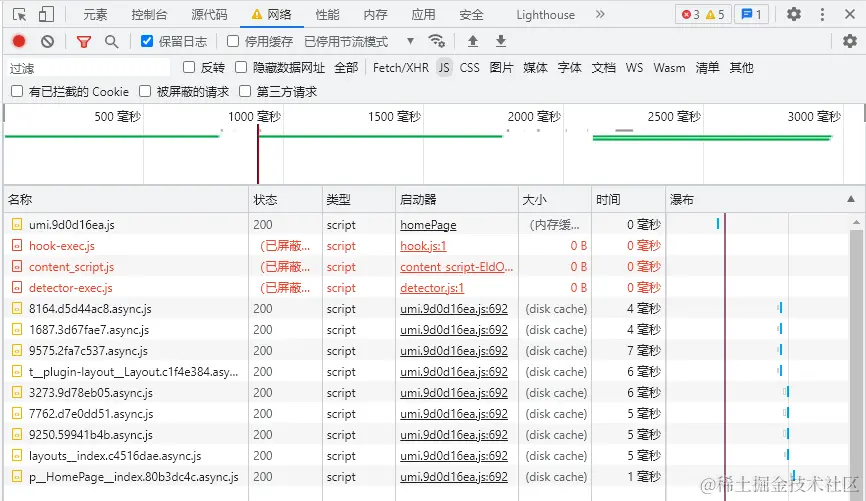866x501 pixels.
Task: Sort by the 状态 column header
Action: click(286, 199)
